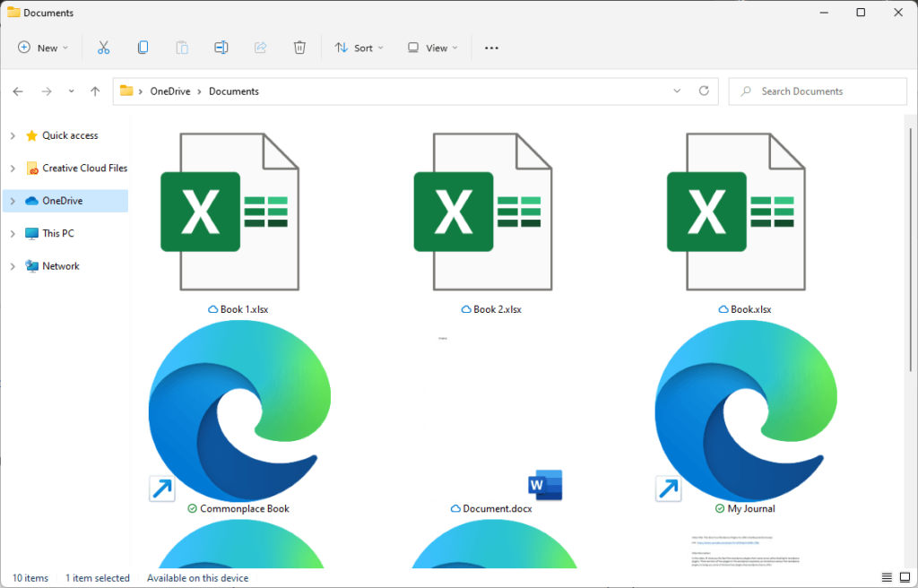The image size is (918, 588).
Task: Click the Book 2.xlsx file name
Action: point(497,309)
